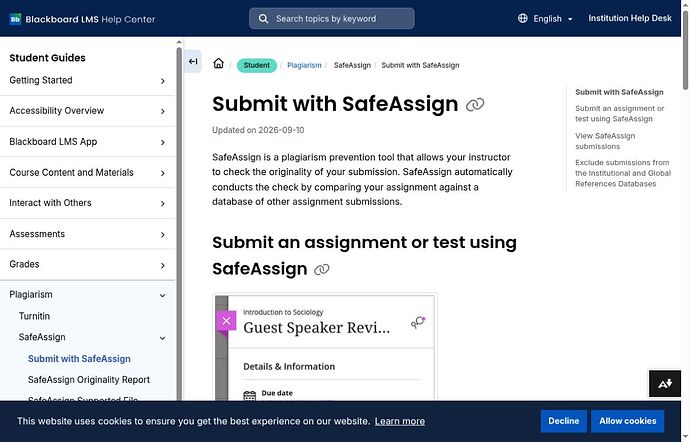The width and height of the screenshot is (690, 442).
Task: Click the Blackboard Bb logo icon
Action: tap(15, 19)
